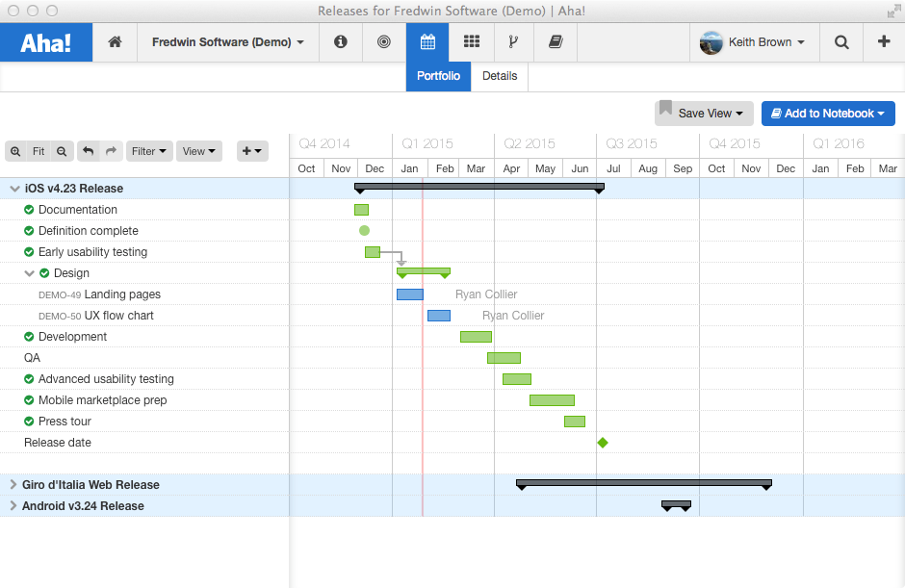This screenshot has width=905, height=588.
Task: Click the Aha! logo
Action: pos(46,42)
